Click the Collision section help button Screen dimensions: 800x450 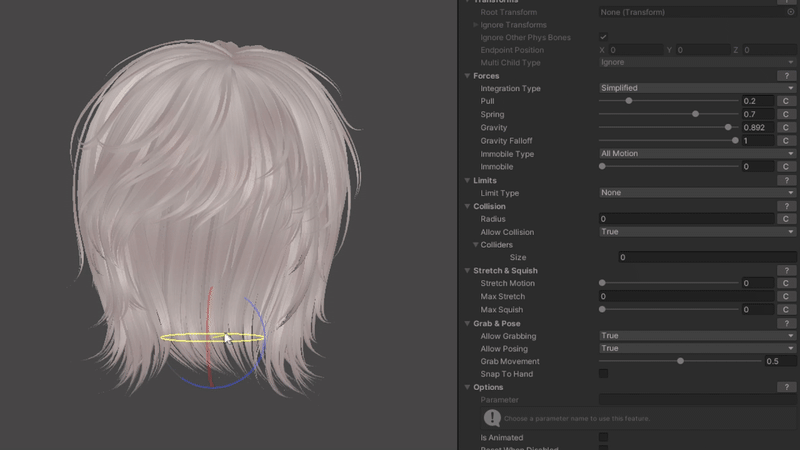coord(786,206)
